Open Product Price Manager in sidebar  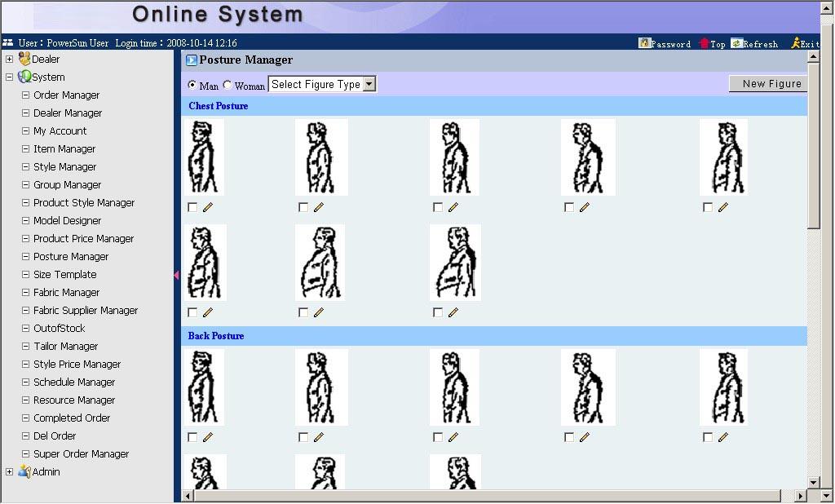84,239
